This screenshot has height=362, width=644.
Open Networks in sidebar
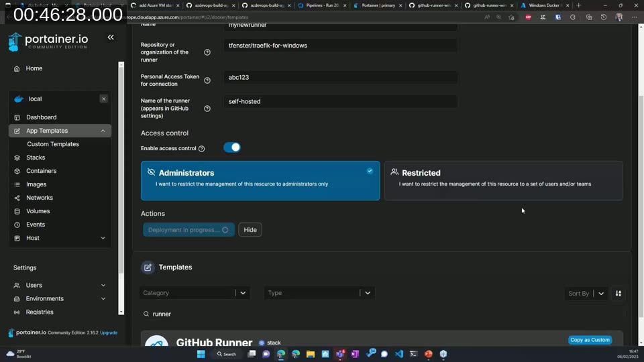[40, 198]
